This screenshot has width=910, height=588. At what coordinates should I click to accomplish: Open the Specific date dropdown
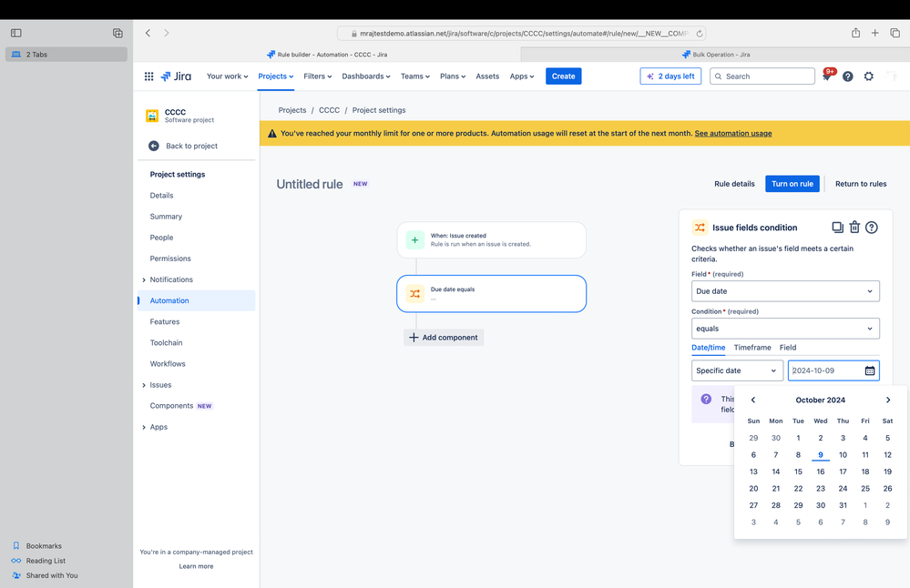point(737,370)
